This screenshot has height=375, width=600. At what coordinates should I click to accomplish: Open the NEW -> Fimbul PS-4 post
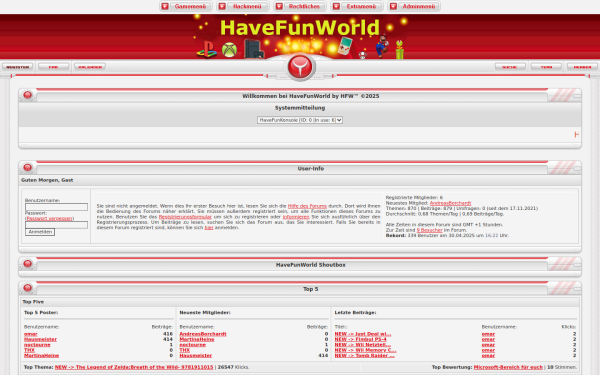click(x=360, y=339)
